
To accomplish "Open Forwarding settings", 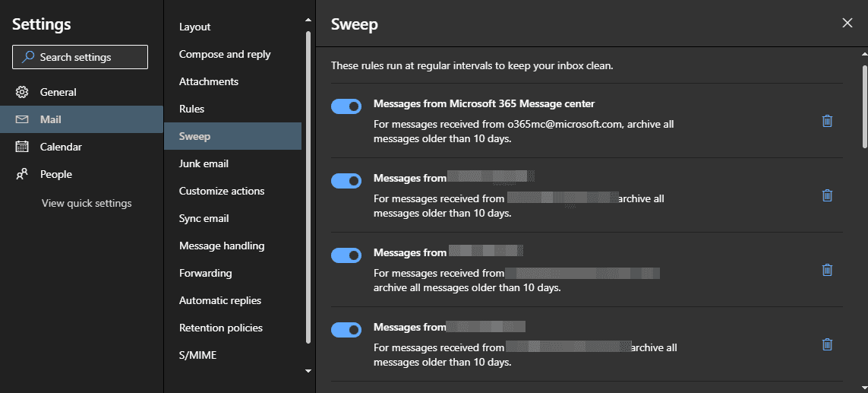I will tap(205, 273).
